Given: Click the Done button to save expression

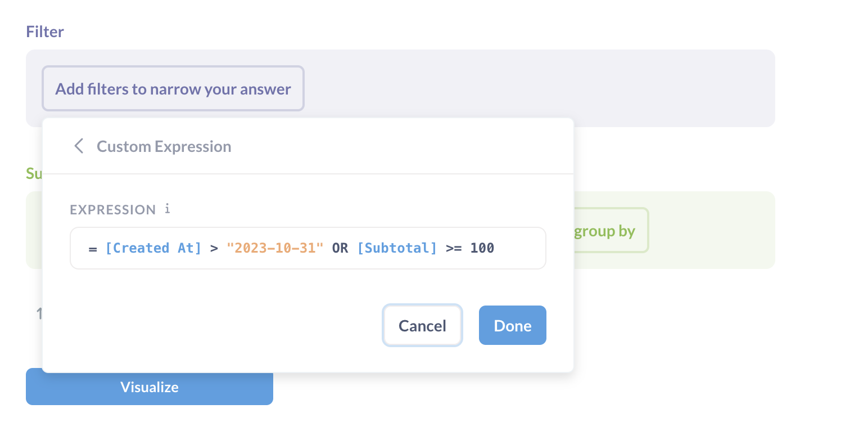Looking at the screenshot, I should pyautogui.click(x=512, y=325).
